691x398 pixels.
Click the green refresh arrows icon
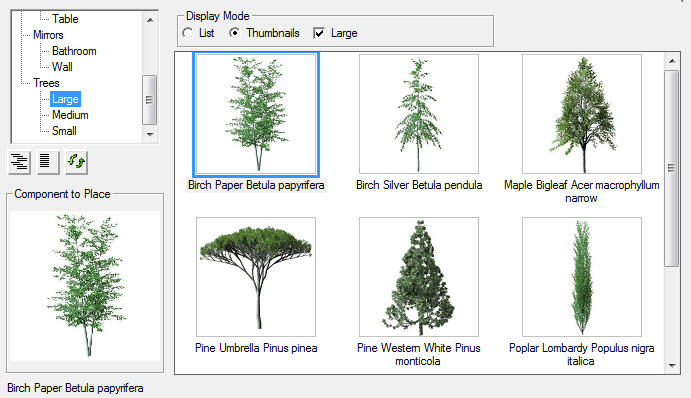(76, 162)
